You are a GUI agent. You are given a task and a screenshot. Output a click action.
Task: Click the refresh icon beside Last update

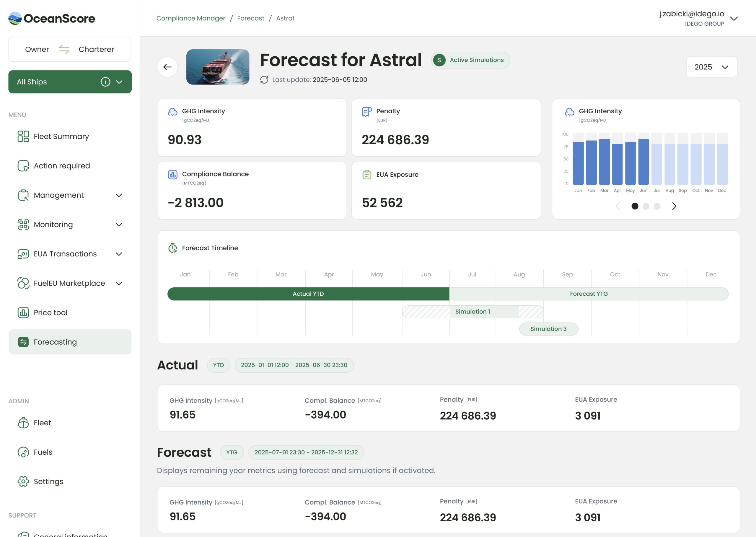pos(264,80)
